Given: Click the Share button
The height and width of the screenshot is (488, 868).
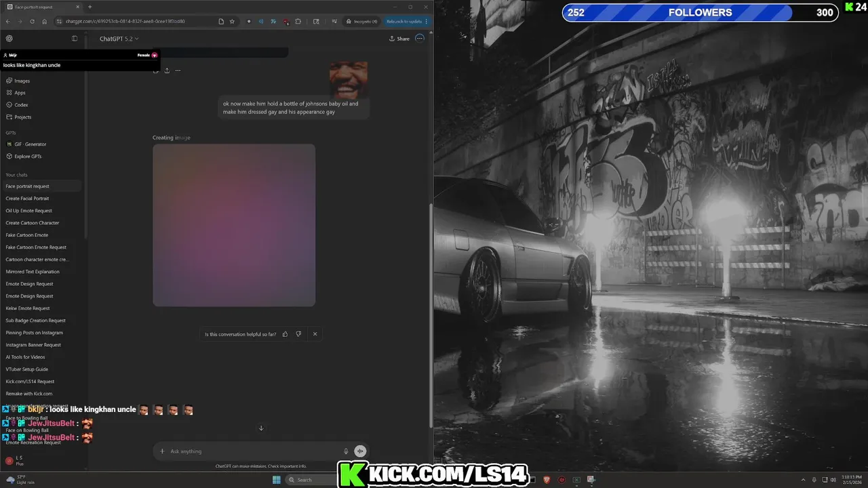Looking at the screenshot, I should 399,39.
